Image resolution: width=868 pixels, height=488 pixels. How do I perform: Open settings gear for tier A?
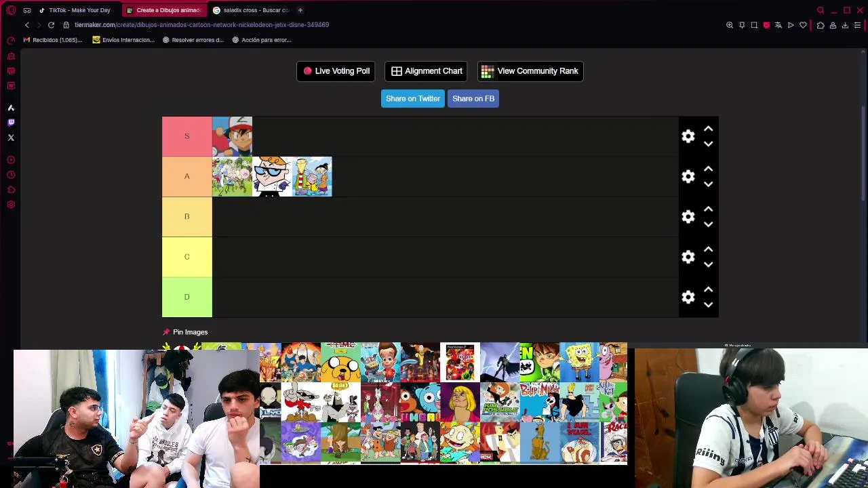[688, 176]
